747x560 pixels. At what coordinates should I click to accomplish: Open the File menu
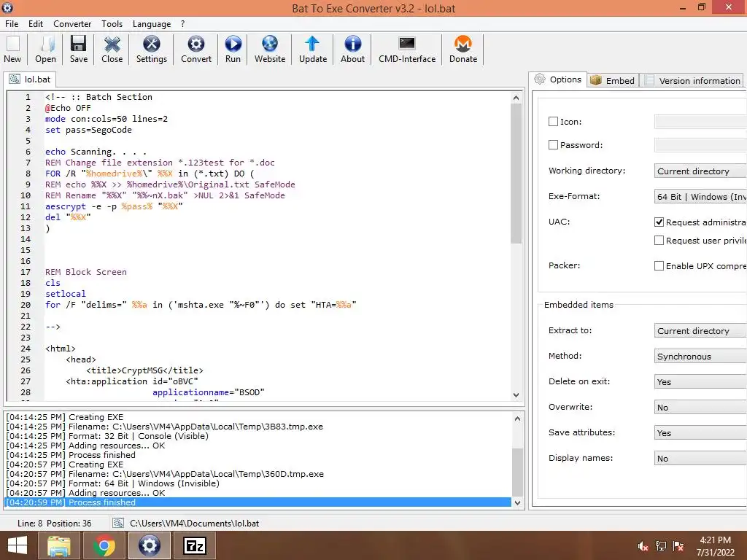[12, 24]
